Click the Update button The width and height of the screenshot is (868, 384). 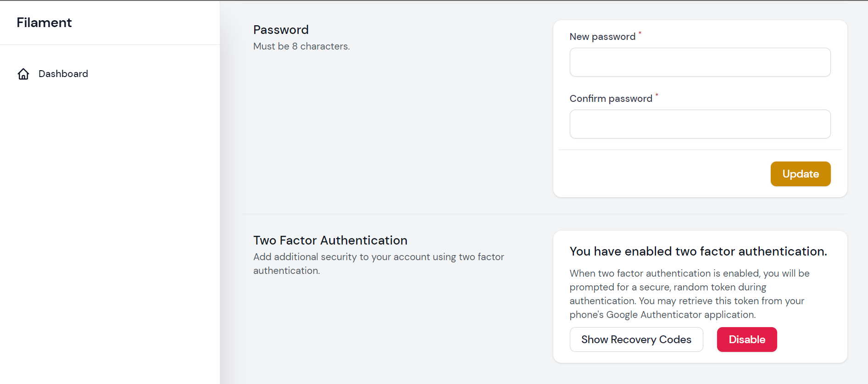[801, 174]
